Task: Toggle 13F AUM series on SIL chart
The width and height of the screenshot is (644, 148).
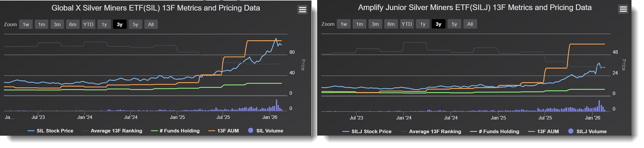Action: point(224,131)
